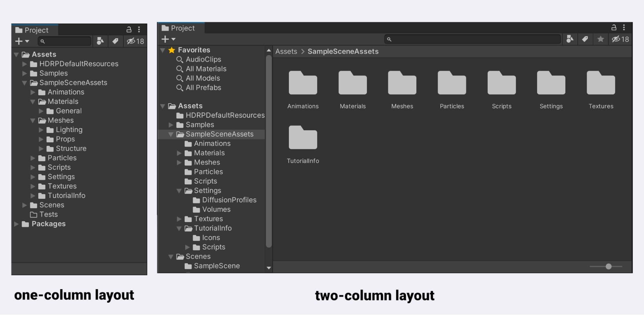The width and height of the screenshot is (644, 315).
Task: Open the search-by-Label filter in two-column toolbar
Action: 585,39
